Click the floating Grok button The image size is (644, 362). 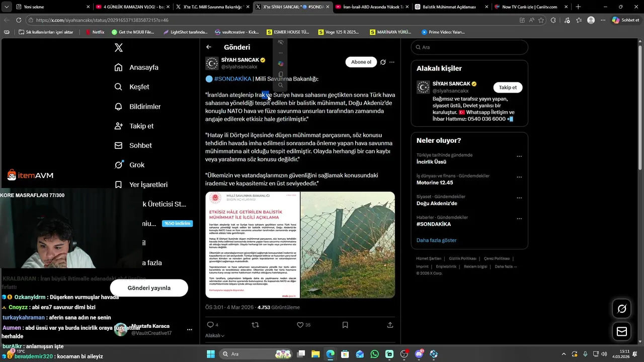click(x=622, y=309)
